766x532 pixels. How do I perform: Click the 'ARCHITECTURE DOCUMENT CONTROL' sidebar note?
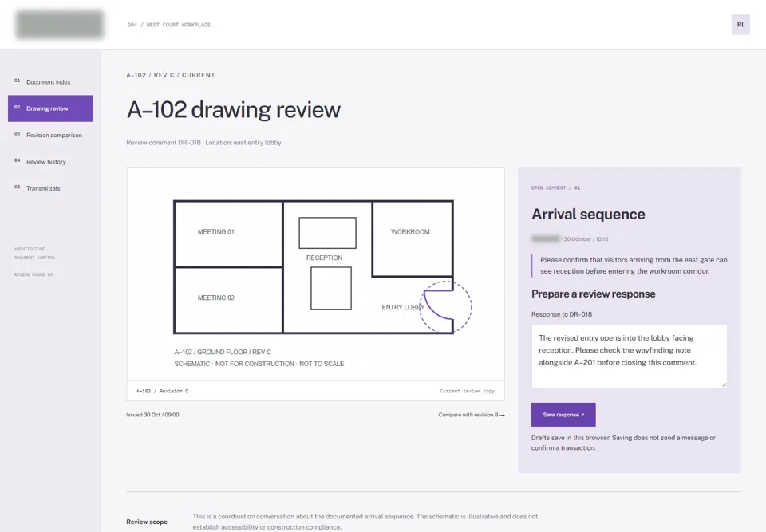coord(34,253)
